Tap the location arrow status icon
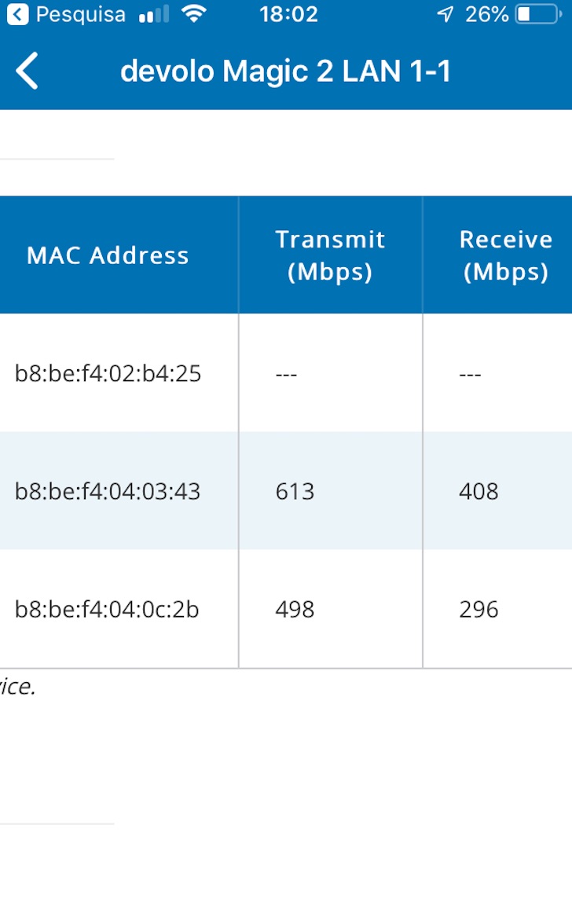This screenshot has width=572, height=924. (x=445, y=14)
